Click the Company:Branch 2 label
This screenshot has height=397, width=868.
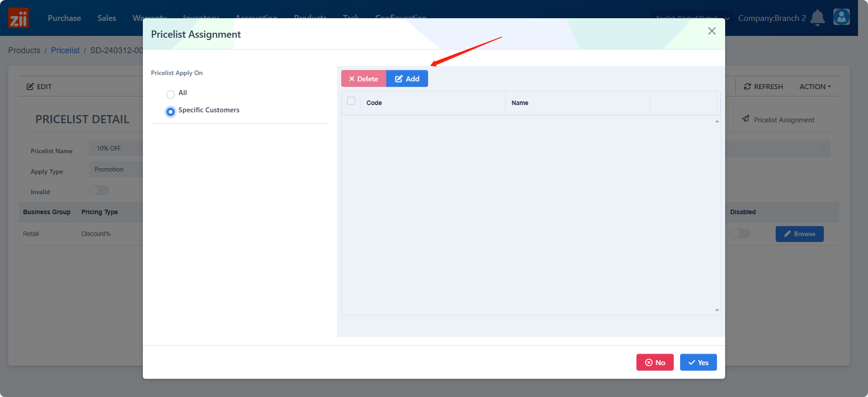tap(772, 18)
